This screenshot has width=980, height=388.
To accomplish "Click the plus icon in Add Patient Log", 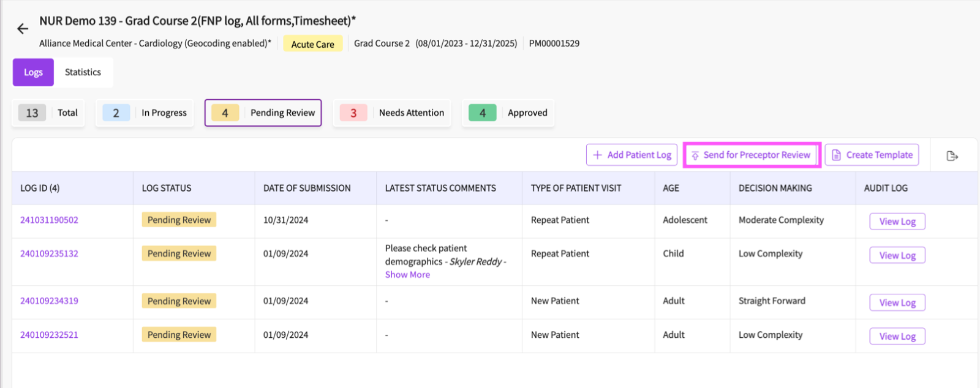I will click(597, 155).
